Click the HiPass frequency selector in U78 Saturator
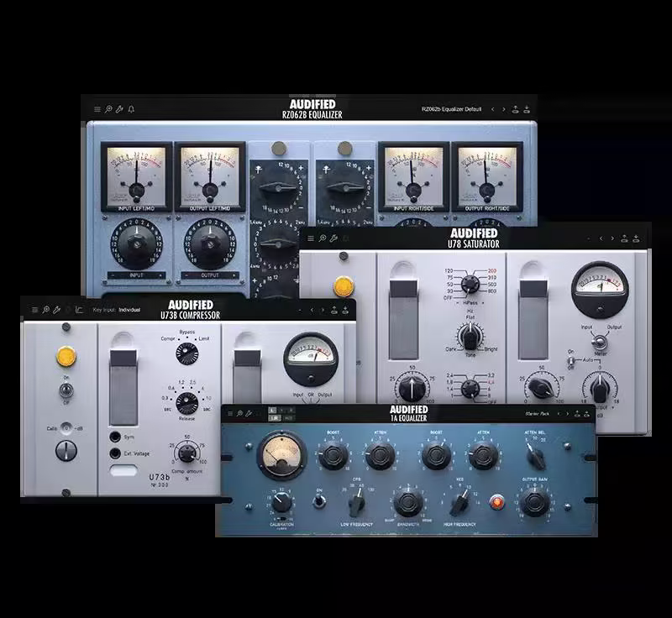672x618 pixels. pyautogui.click(x=470, y=284)
